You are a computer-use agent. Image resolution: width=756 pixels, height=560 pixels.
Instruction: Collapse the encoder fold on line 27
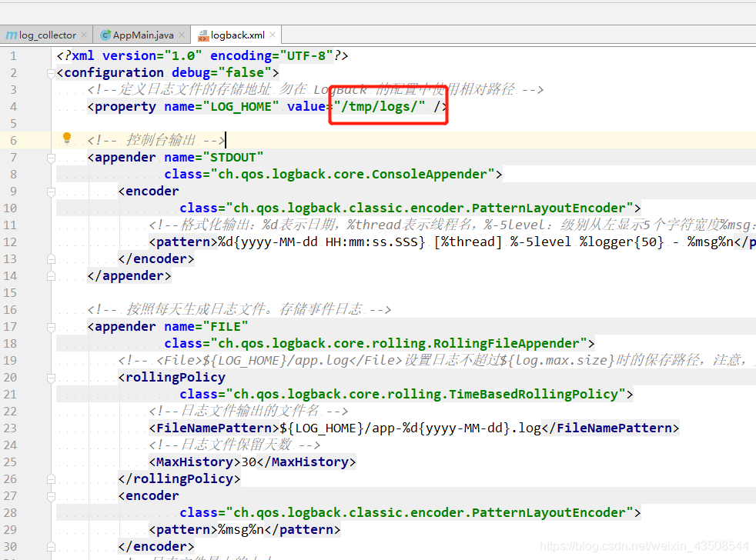tap(51, 496)
